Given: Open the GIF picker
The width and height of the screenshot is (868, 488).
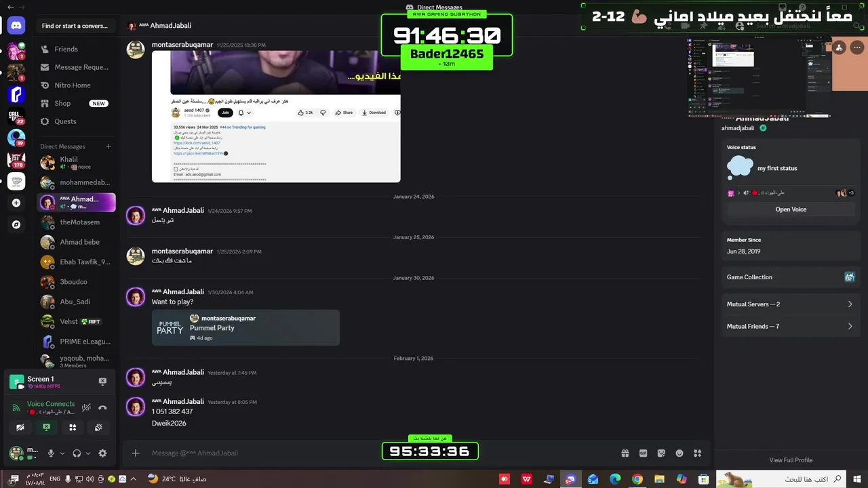Looking at the screenshot, I should click(643, 453).
